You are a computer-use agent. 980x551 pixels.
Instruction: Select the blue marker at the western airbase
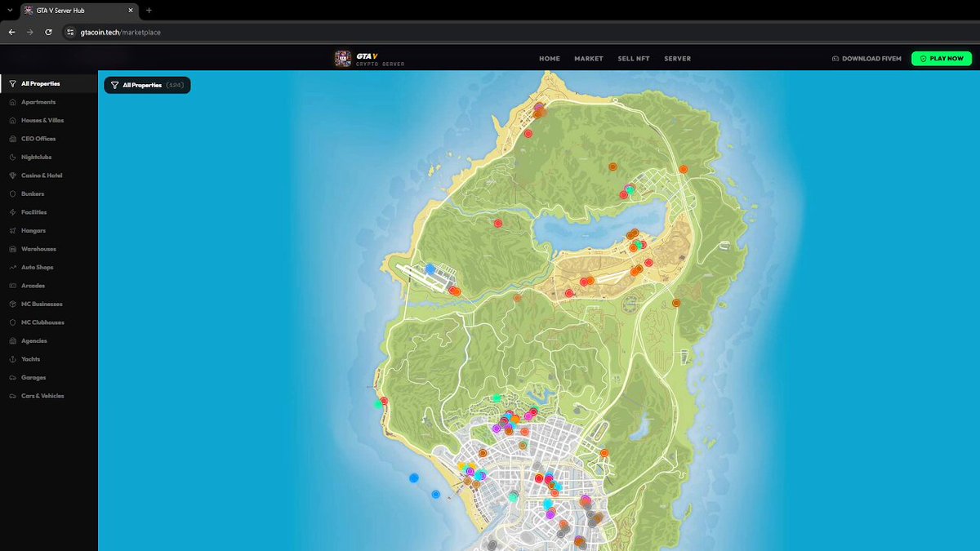[430, 268]
